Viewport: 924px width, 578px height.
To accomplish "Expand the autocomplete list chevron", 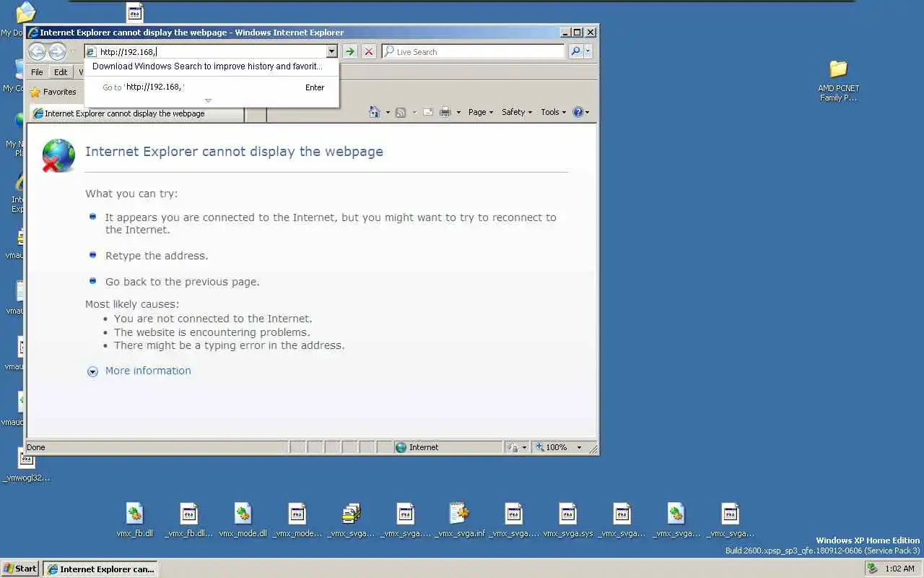I will coord(208,101).
